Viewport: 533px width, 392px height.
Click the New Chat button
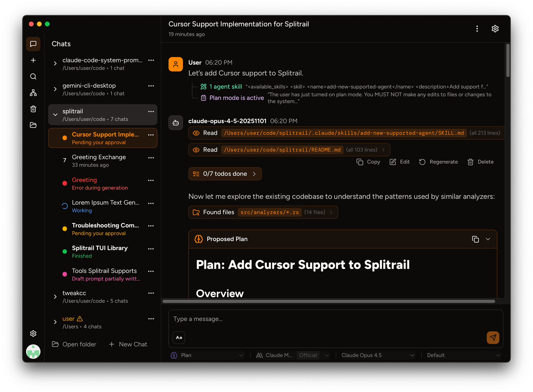[128, 344]
